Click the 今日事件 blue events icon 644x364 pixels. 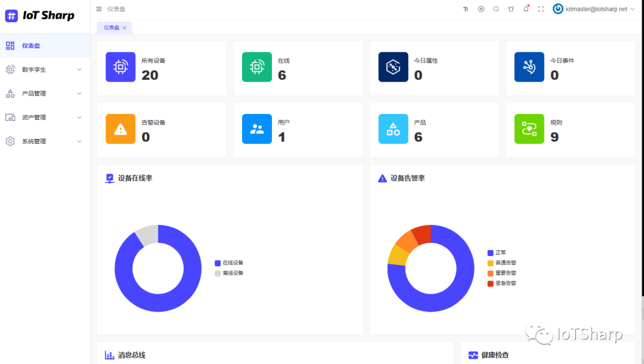[529, 67]
